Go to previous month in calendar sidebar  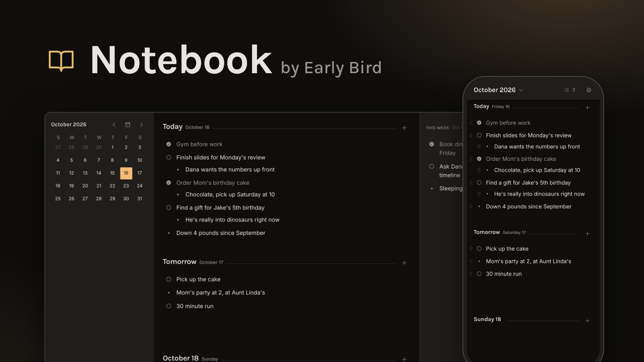(x=114, y=125)
